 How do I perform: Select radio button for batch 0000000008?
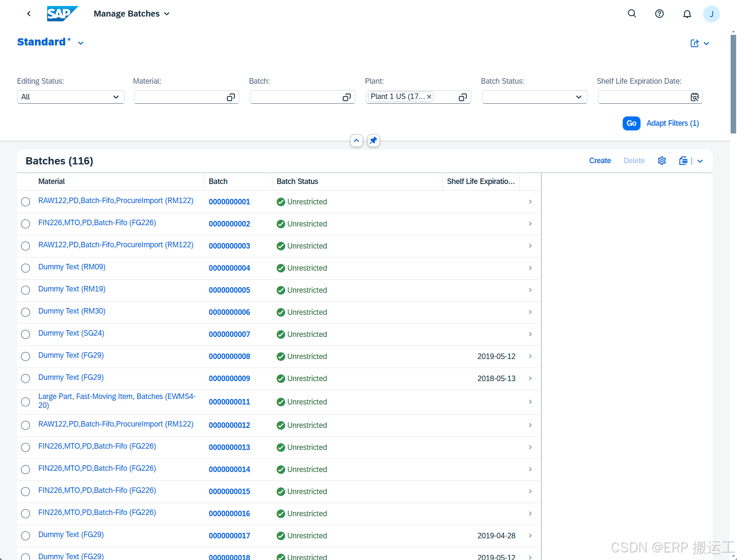tap(26, 356)
